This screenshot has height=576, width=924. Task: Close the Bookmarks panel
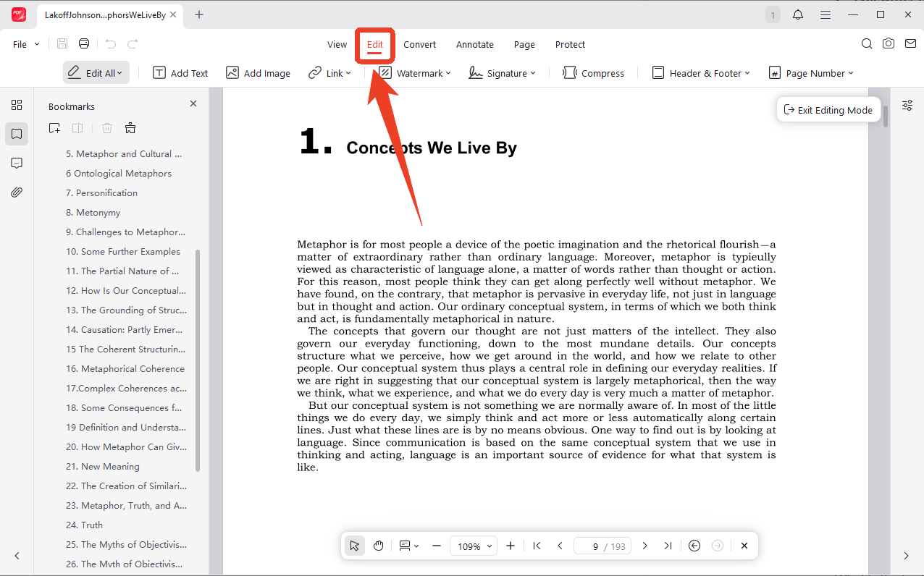(193, 103)
